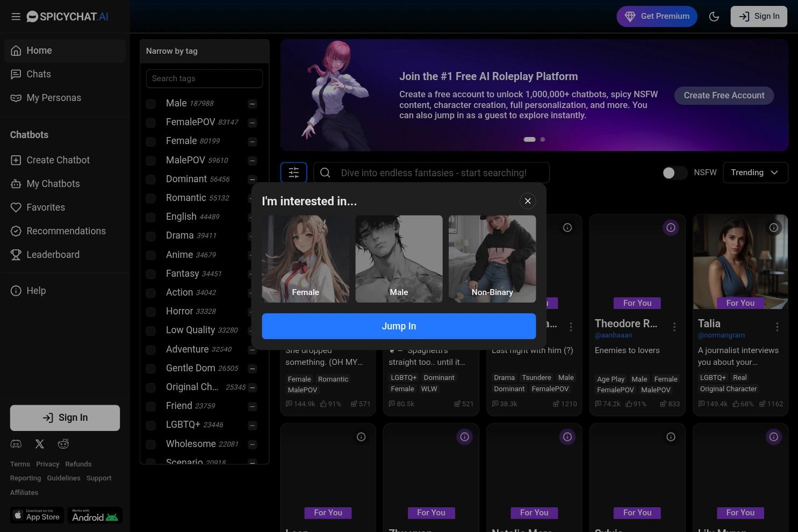The image size is (798, 532).
Task: Open Chats in sidebar
Action: (65, 74)
